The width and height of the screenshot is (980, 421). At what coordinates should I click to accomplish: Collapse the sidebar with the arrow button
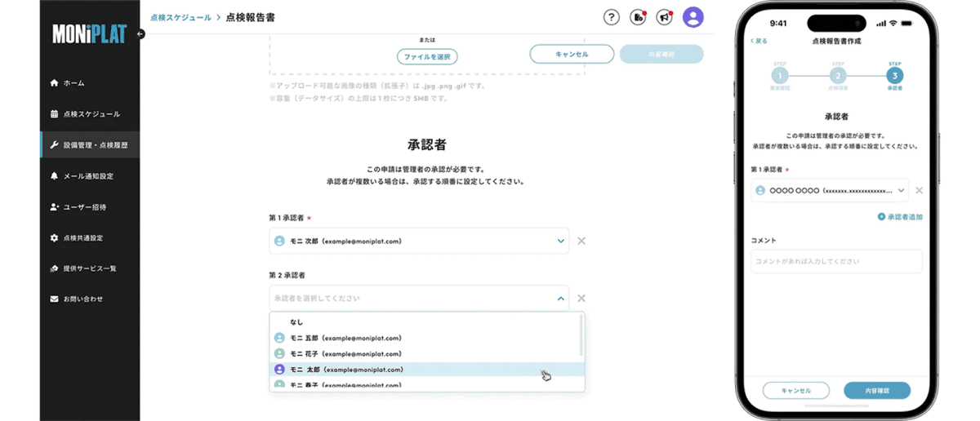140,34
